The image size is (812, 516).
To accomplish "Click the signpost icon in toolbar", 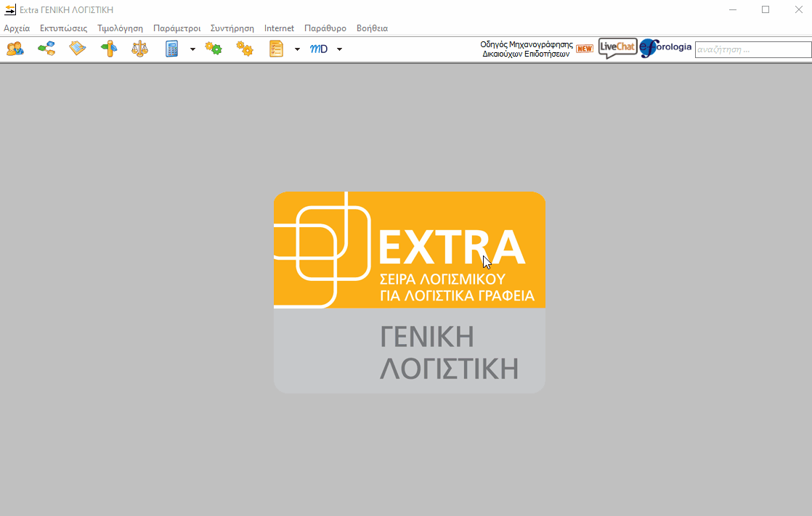I will click(x=108, y=49).
